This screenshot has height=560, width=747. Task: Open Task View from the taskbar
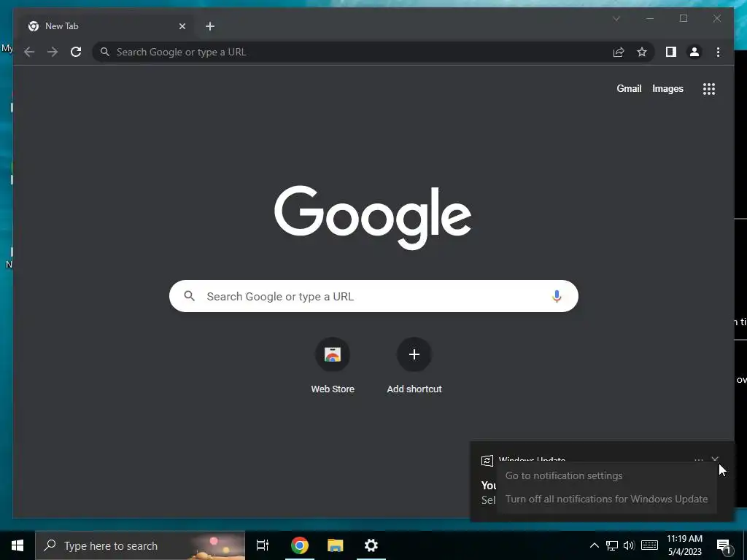[263, 545]
